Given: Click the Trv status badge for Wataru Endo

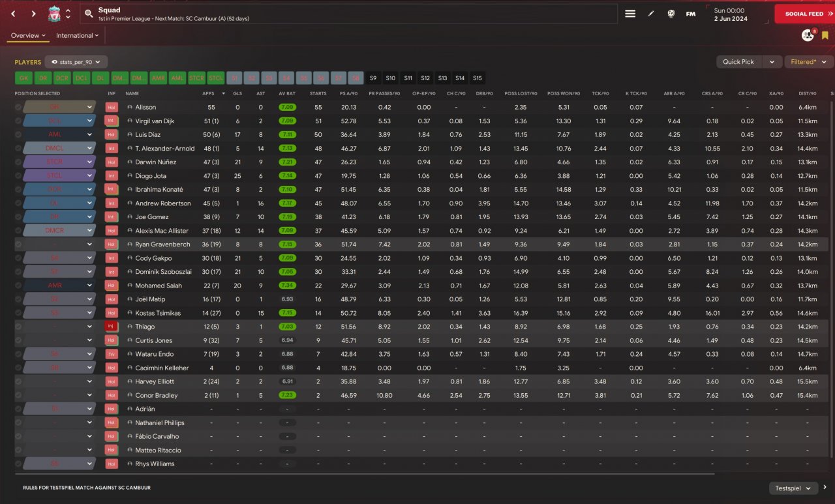Looking at the screenshot, I should pyautogui.click(x=112, y=354).
